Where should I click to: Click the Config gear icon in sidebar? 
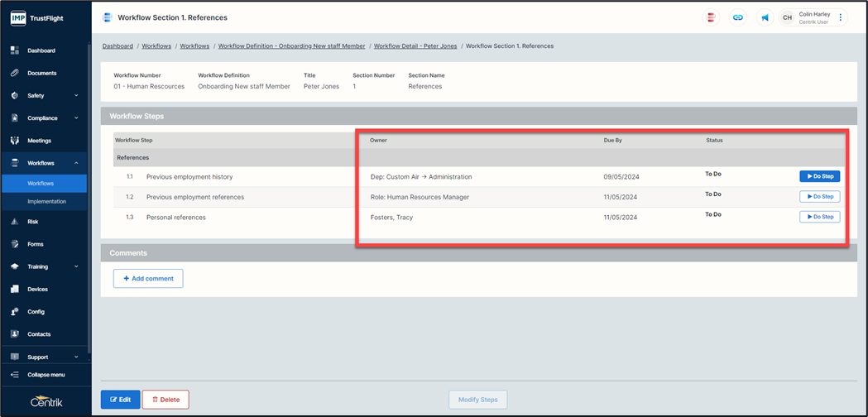(15, 312)
